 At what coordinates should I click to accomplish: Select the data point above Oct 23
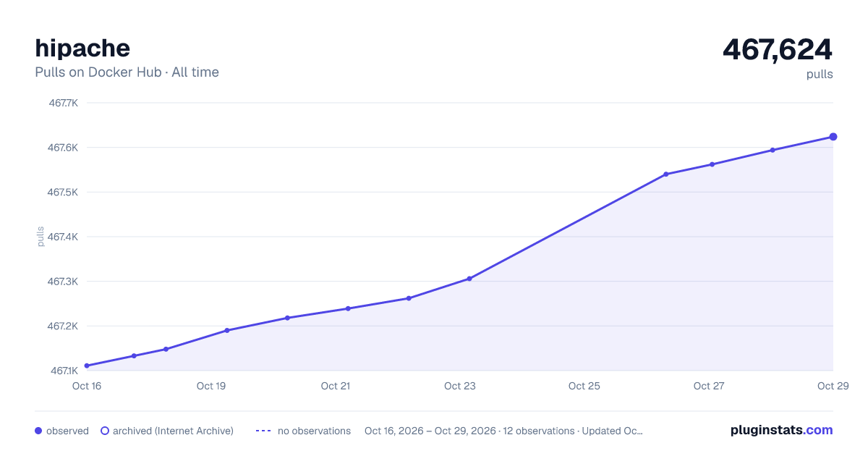tap(469, 279)
